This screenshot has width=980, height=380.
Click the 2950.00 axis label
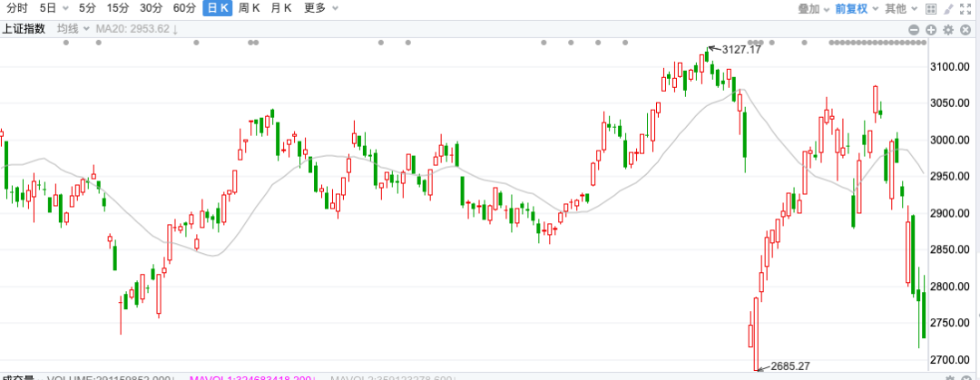[x=951, y=176]
